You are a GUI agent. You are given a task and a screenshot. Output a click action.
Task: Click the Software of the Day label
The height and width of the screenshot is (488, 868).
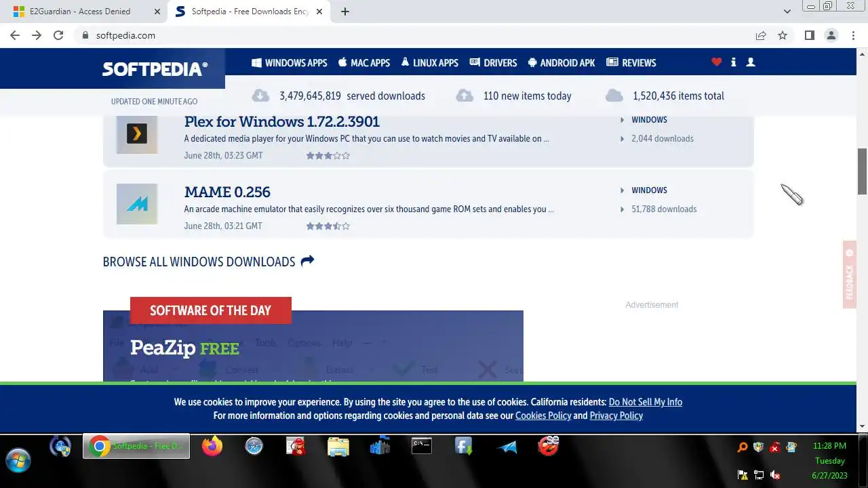[x=210, y=310]
